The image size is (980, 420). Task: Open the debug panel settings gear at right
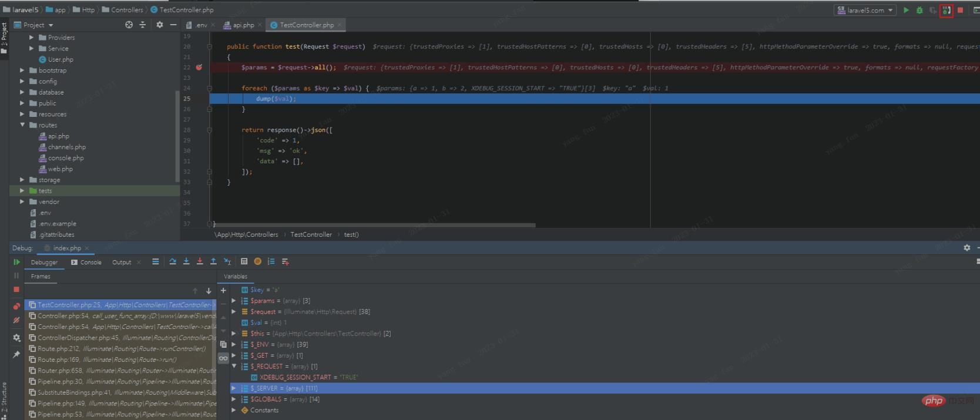(x=966, y=248)
